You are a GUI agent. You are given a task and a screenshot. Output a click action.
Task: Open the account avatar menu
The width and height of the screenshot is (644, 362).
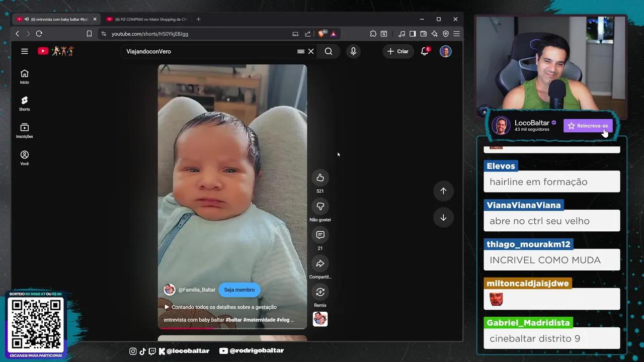445,51
